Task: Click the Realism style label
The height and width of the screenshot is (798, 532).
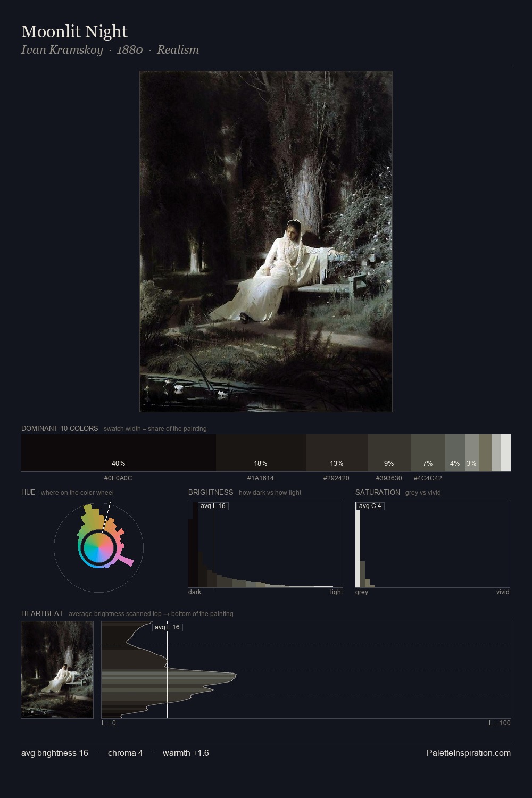Action: click(x=178, y=49)
